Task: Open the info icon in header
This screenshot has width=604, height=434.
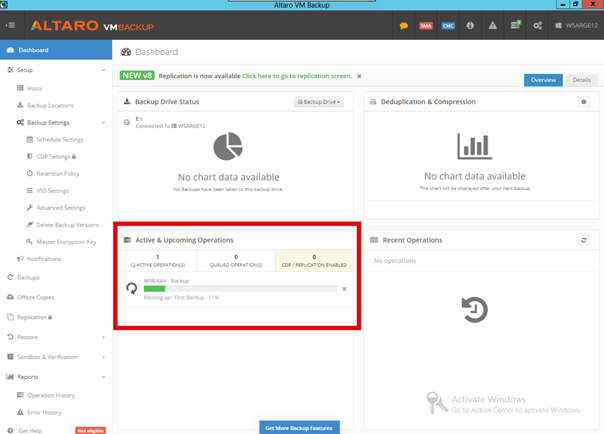Action: tap(470, 25)
